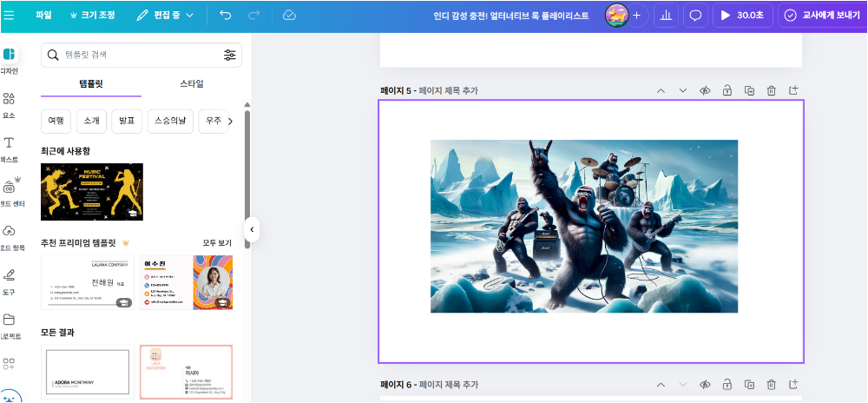Open the 디자인 sidebar panel
The image size is (868, 403).
(9, 60)
